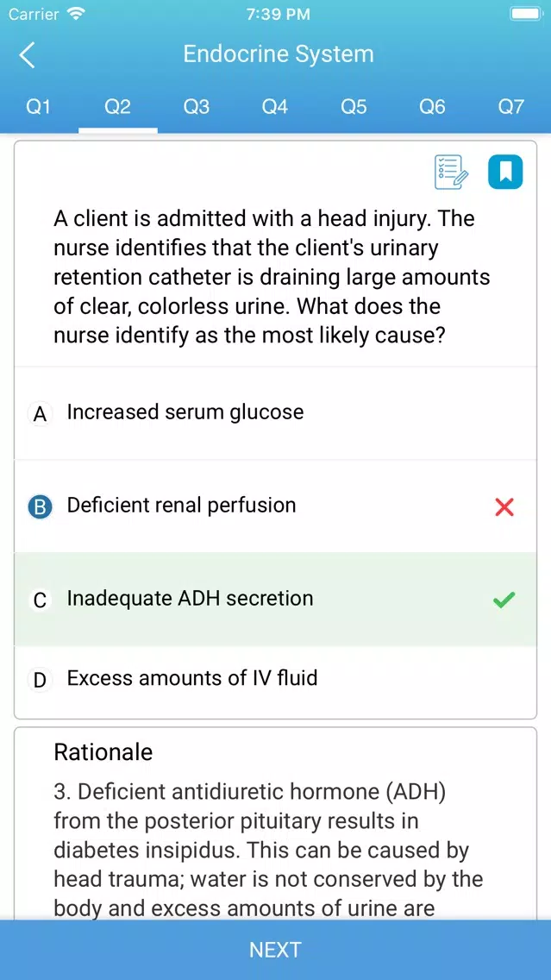
Task: Select answer circle A
Action: tap(40, 414)
